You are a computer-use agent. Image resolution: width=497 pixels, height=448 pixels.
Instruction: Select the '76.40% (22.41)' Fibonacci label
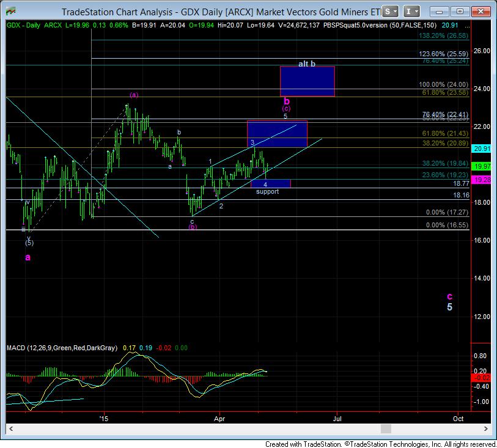click(x=445, y=114)
